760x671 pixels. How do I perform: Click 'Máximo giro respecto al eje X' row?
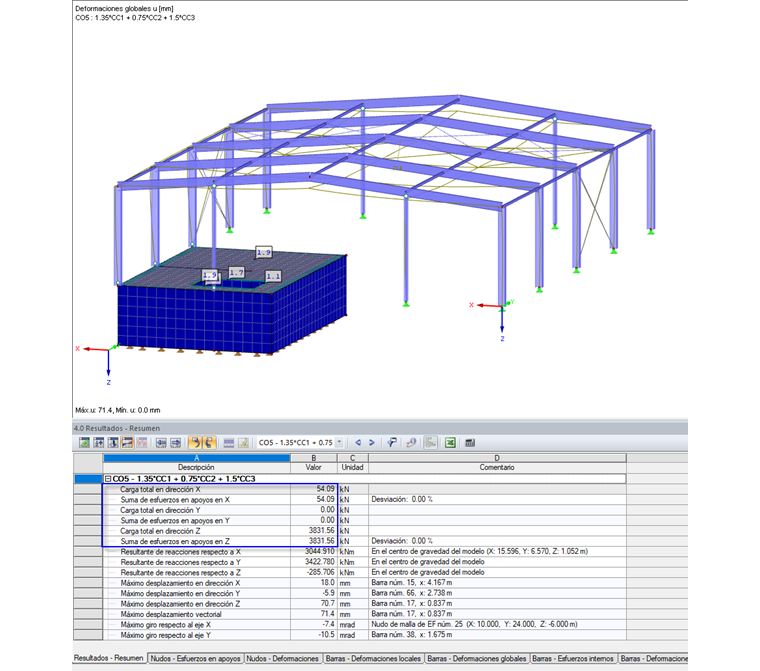(364, 624)
